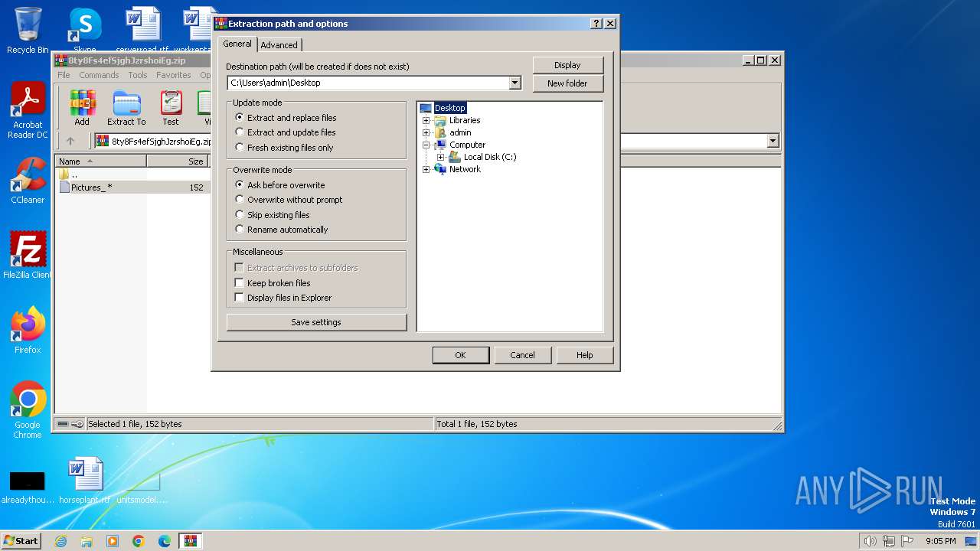Viewport: 980px width, 551px height.
Task: Open the destination path dropdown
Action: (515, 83)
